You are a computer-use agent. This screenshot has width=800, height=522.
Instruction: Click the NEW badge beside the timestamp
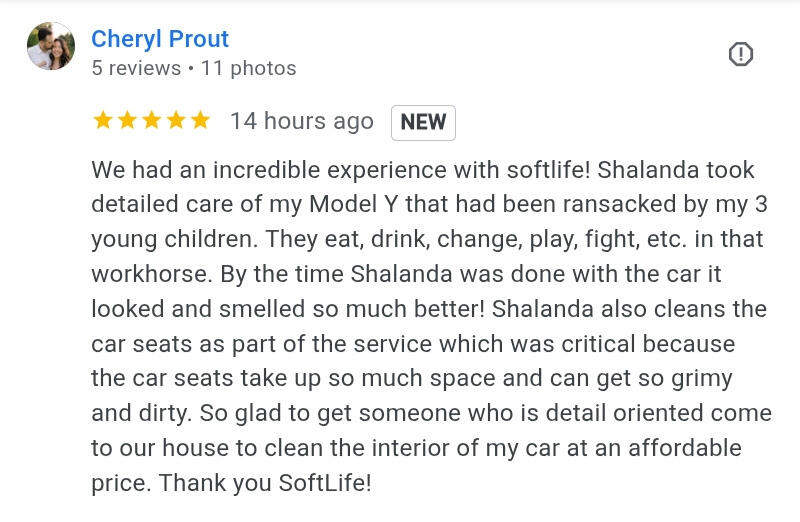tap(423, 122)
